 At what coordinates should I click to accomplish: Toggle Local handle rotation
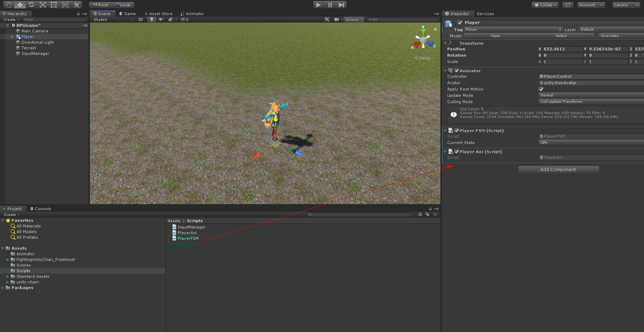coord(123,5)
